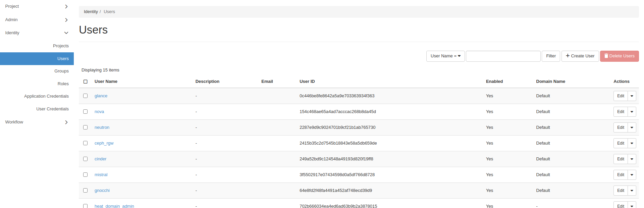Open the heat_domain_admin user link
The width and height of the screenshot is (644, 208).
point(114,206)
